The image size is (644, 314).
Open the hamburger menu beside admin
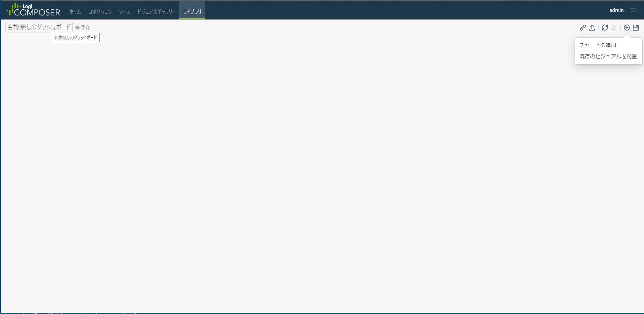coord(633,10)
